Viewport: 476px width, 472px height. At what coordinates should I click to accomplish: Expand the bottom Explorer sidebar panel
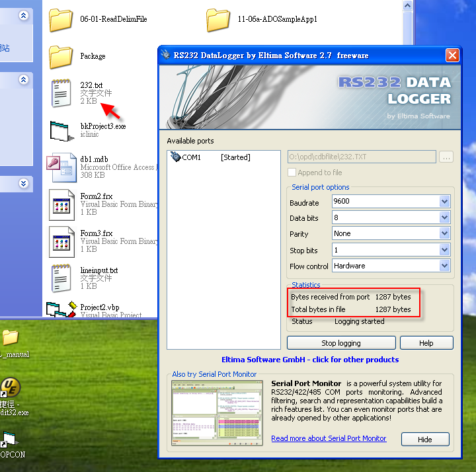(23, 183)
